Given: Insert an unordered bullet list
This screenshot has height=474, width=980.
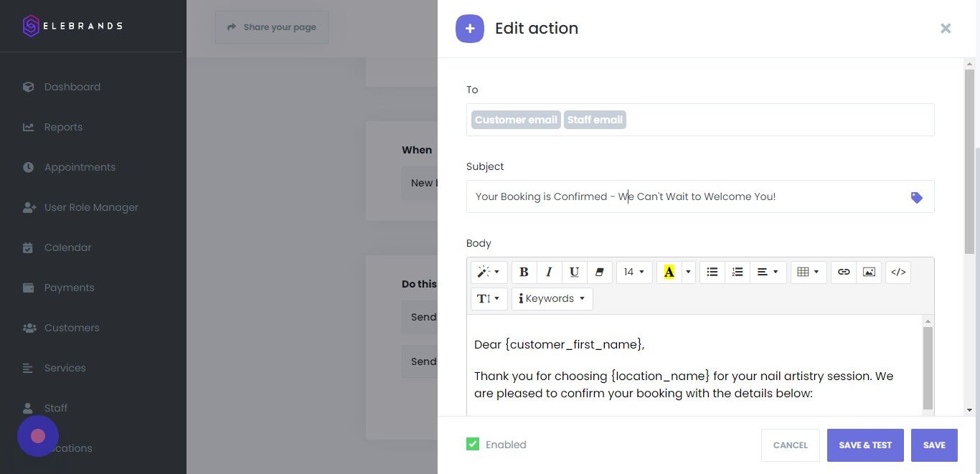Looking at the screenshot, I should (x=712, y=272).
